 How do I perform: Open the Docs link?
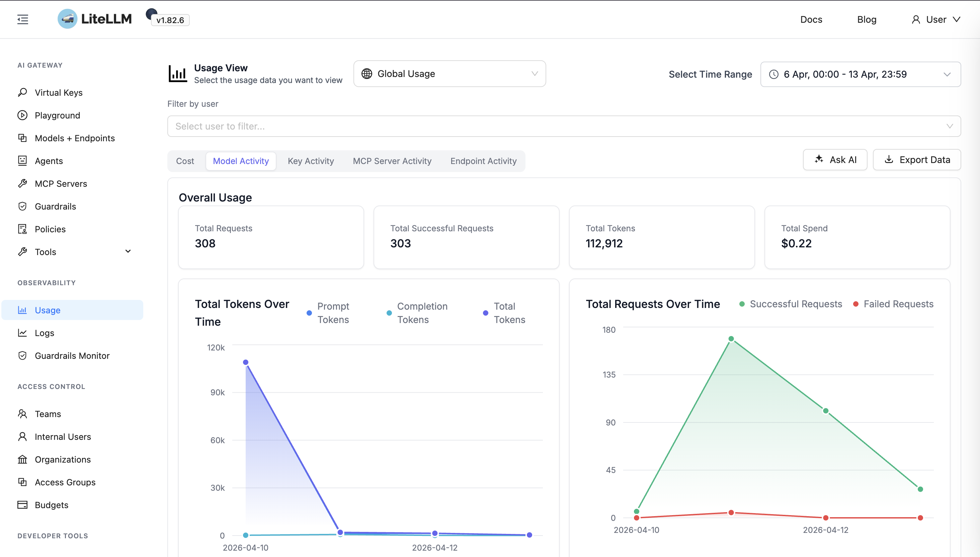811,19
